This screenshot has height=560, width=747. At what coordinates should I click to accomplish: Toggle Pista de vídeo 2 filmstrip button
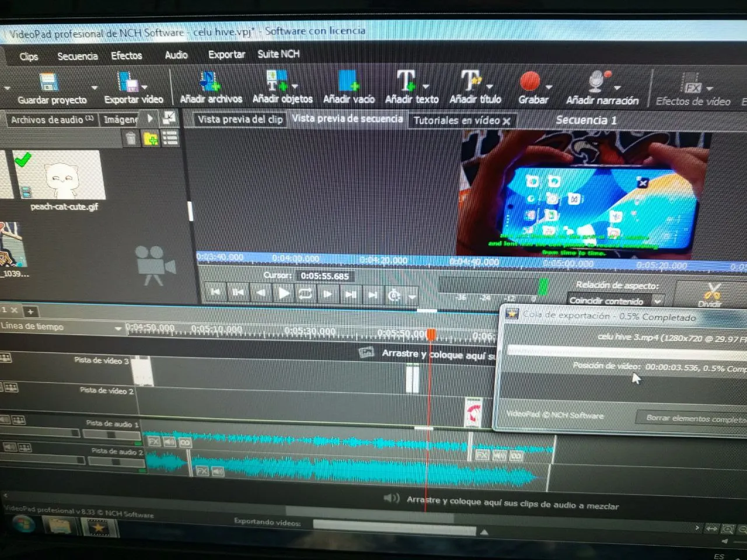tap(11, 387)
